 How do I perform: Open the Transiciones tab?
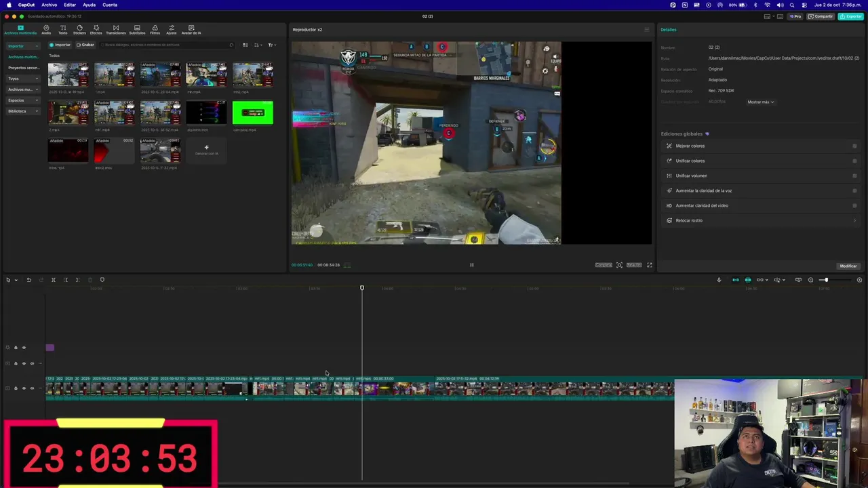coord(116,30)
